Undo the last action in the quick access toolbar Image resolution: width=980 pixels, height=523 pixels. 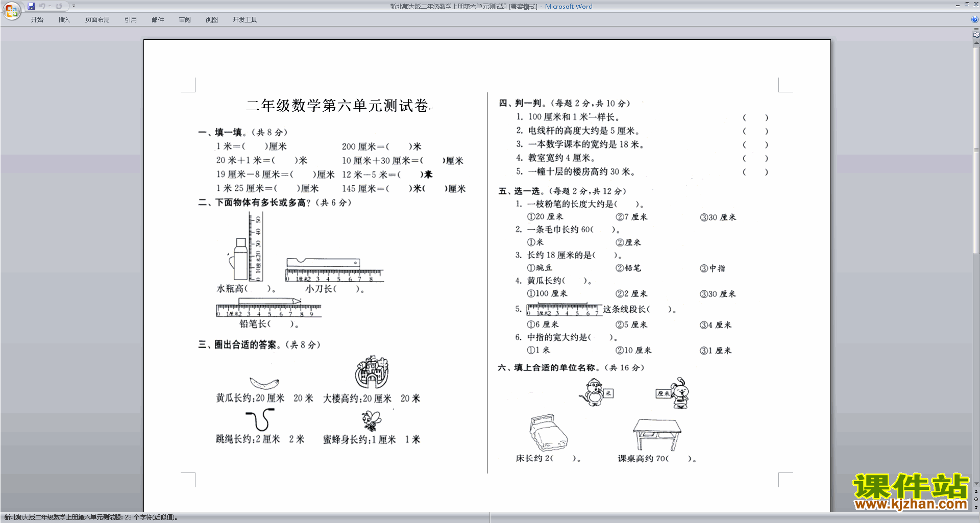point(42,6)
